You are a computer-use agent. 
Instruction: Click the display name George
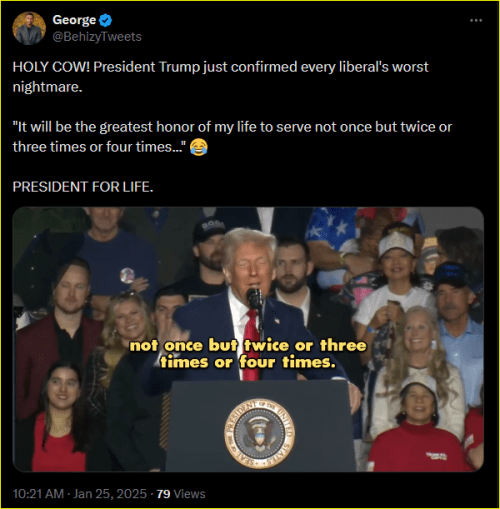74,20
